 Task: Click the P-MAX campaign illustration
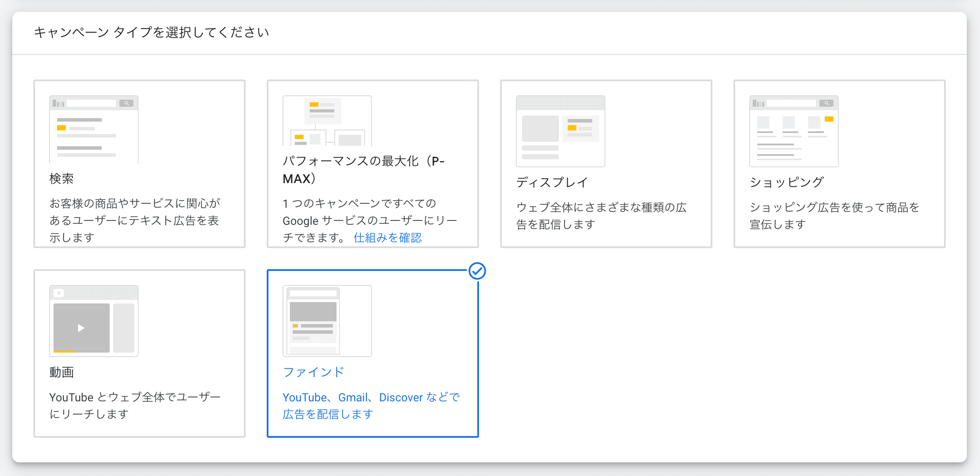tap(327, 120)
